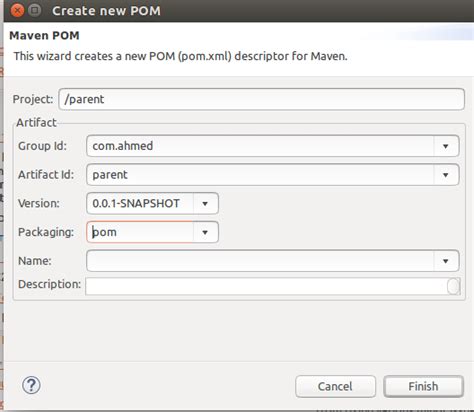Close the Create new POM dialog
Image resolution: width=474 pixels, height=412 pixels.
[17, 11]
